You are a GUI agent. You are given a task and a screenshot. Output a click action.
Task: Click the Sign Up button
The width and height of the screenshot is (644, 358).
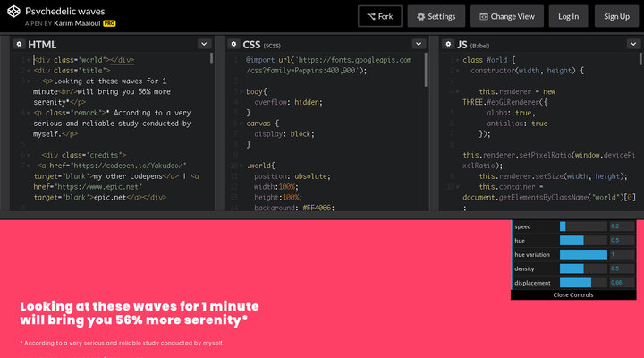[617, 16]
